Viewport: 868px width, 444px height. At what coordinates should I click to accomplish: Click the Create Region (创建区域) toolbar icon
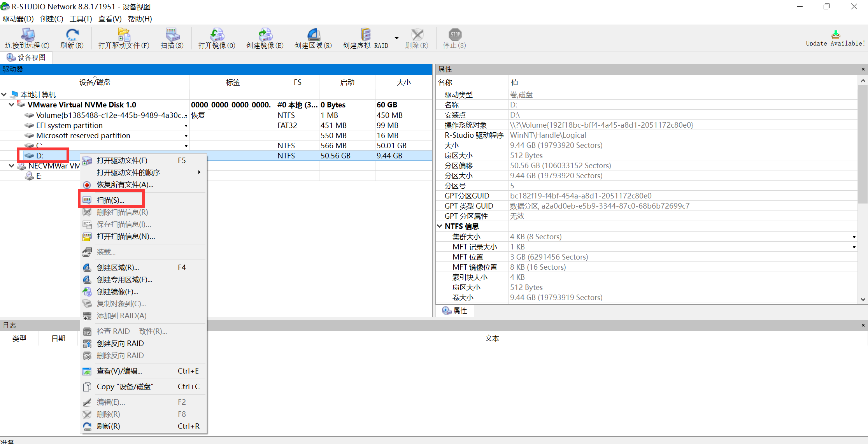(313, 38)
